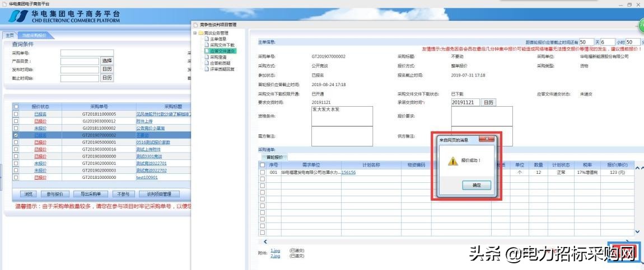The image size is (644, 270).
Task: Click into the 采购单号 query field
Action: click(87, 53)
